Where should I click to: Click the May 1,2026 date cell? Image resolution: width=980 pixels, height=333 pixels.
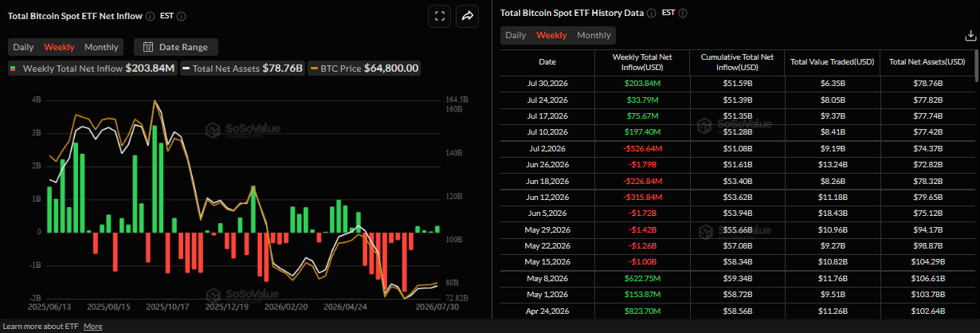click(547, 294)
